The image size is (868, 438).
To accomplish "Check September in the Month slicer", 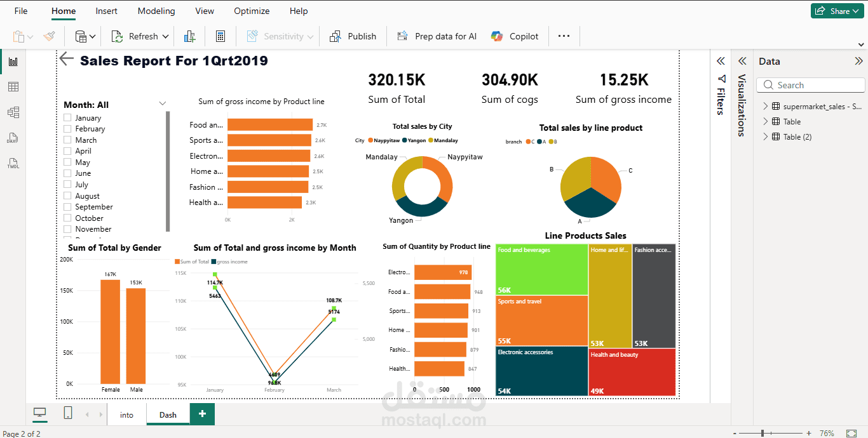I will coord(66,206).
